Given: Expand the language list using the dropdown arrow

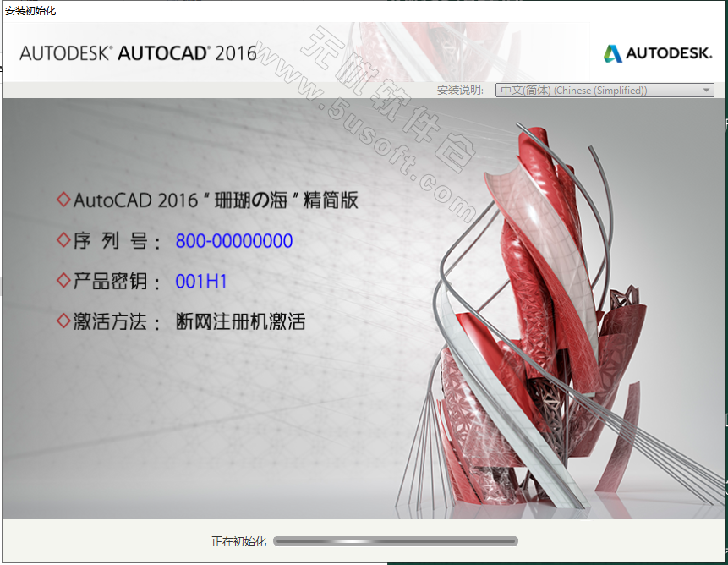Looking at the screenshot, I should pyautogui.click(x=707, y=91).
